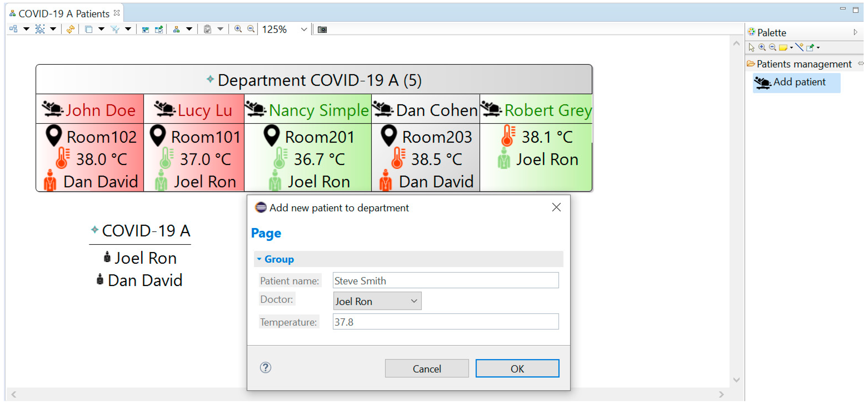Select the pin/unpin tool in palette
The image size is (868, 405).
[x=810, y=48]
